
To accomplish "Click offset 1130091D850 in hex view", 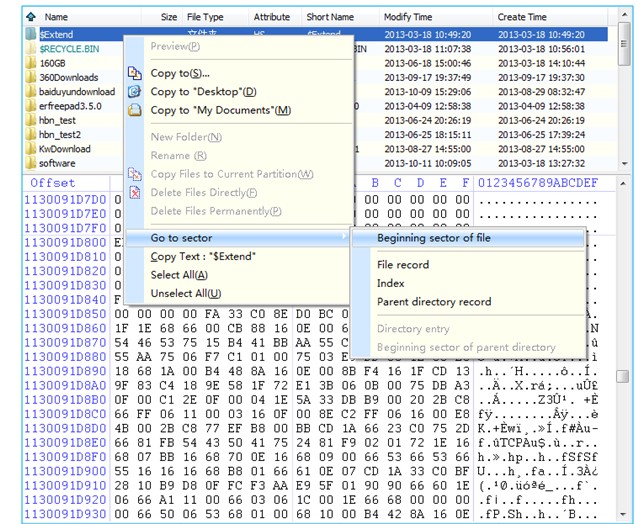I will pyautogui.click(x=65, y=314).
